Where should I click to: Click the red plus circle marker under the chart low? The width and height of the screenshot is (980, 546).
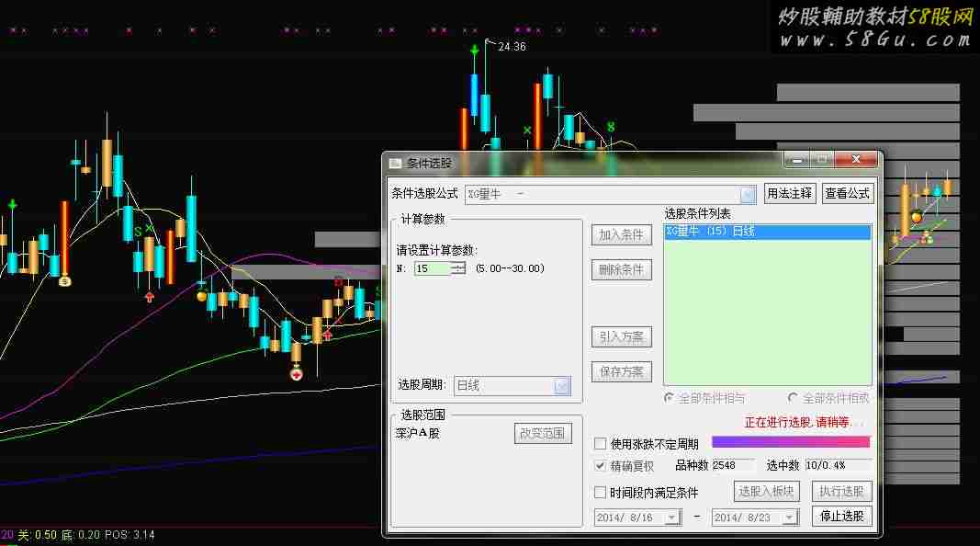tap(297, 375)
